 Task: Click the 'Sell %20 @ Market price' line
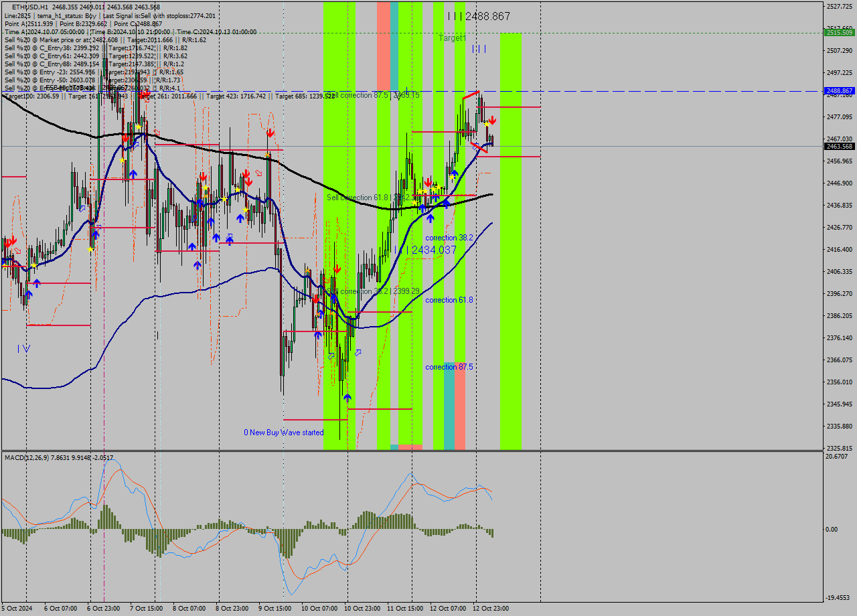click(x=105, y=40)
